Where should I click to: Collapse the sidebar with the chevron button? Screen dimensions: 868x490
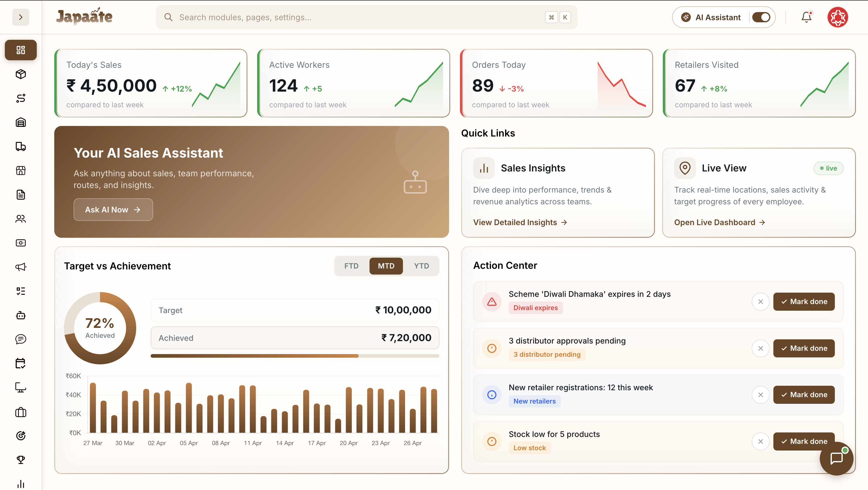pos(20,17)
